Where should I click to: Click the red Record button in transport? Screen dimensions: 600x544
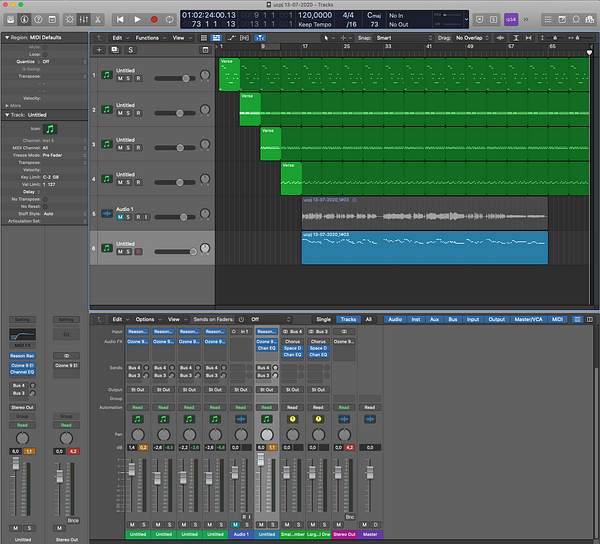[154, 19]
